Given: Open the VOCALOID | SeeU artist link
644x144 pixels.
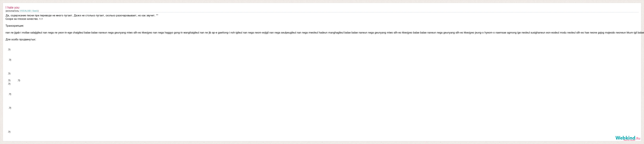Looking at the screenshot, I should [x=29, y=11].
